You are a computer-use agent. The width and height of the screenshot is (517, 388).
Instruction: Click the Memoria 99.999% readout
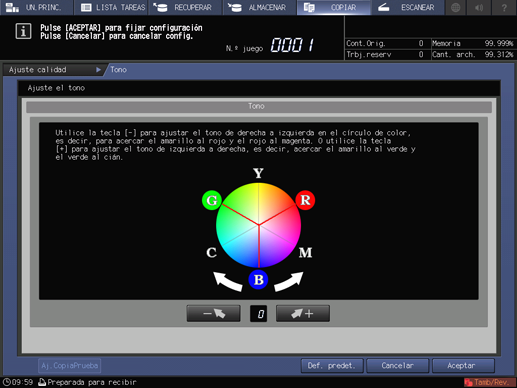pos(472,43)
